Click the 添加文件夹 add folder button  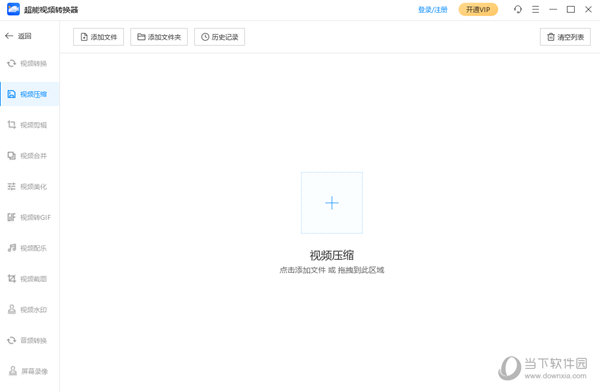[x=159, y=37]
